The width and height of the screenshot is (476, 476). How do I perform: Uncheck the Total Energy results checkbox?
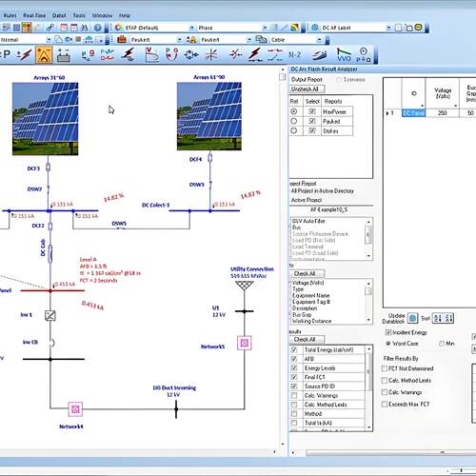pyautogui.click(x=294, y=349)
